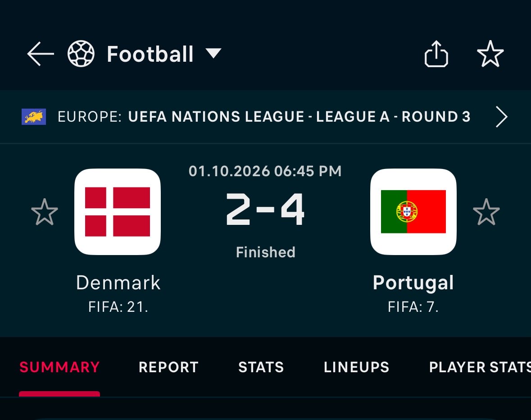Expand the Football sport dropdown arrow
Screen dimensions: 531x420
click(213, 54)
